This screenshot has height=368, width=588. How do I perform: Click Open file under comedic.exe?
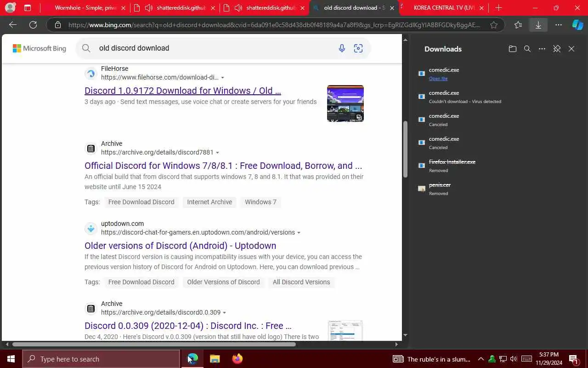pos(438,79)
